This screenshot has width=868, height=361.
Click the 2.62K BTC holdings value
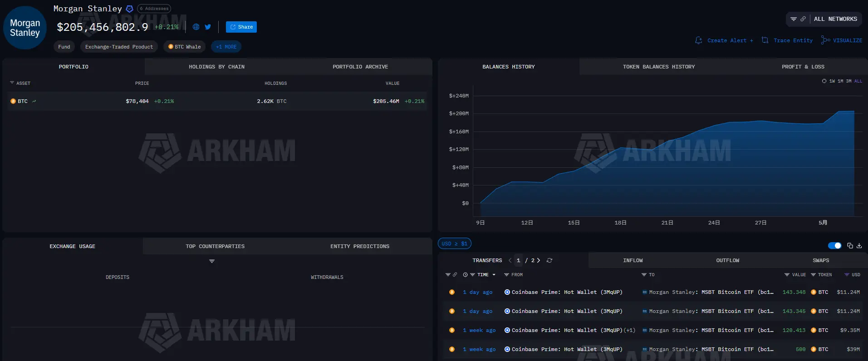pos(272,101)
